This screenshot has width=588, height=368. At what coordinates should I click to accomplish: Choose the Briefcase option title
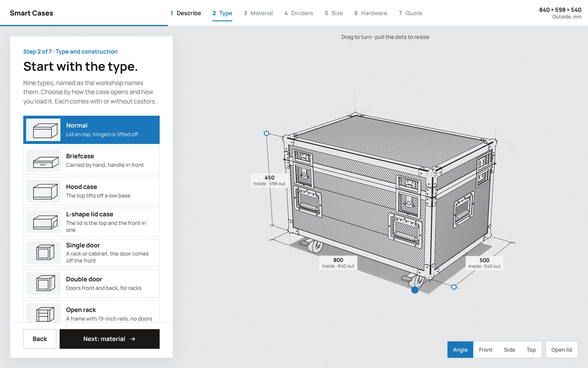[80, 156]
